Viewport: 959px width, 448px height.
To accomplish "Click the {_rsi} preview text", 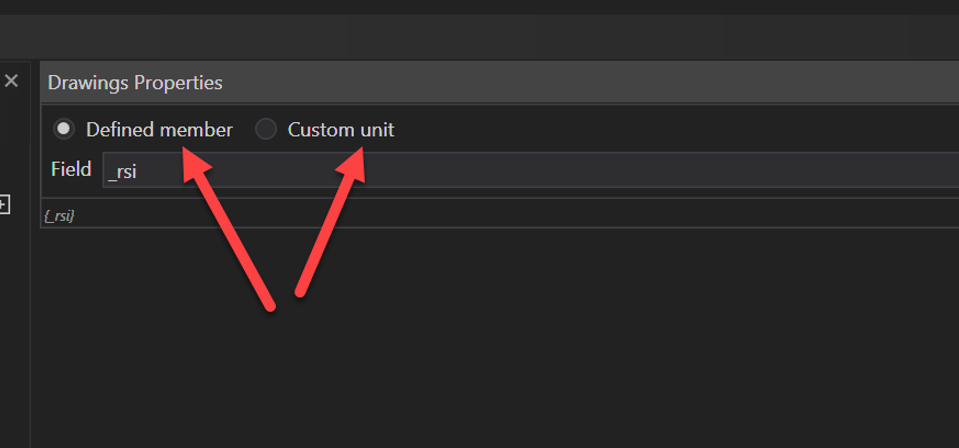I will pyautogui.click(x=60, y=215).
